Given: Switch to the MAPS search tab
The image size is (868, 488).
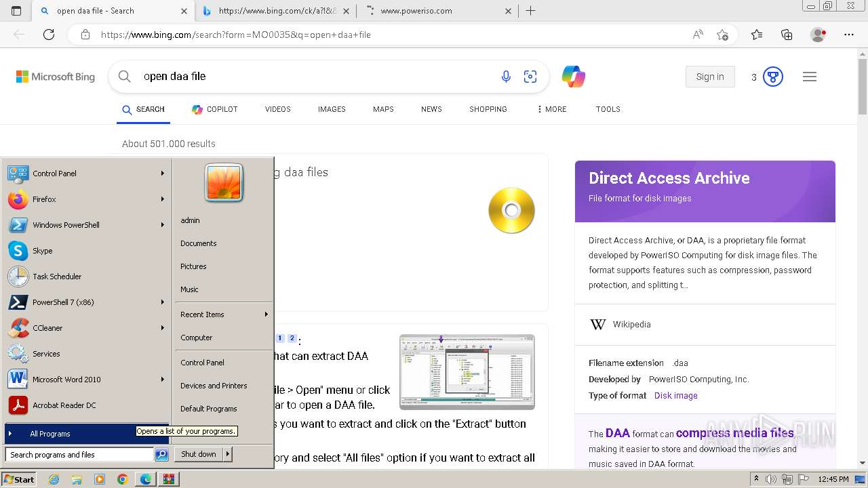Looking at the screenshot, I should point(383,109).
